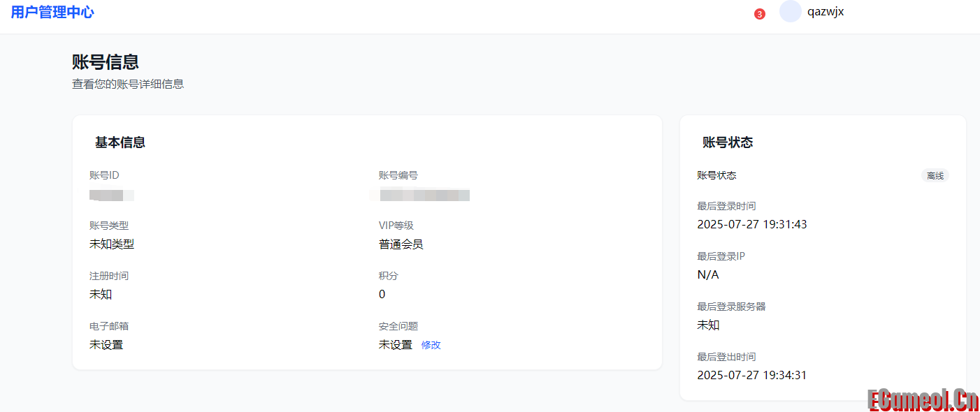Open the 修改 link next to 安全问题
This screenshot has height=412, width=980.
click(431, 344)
